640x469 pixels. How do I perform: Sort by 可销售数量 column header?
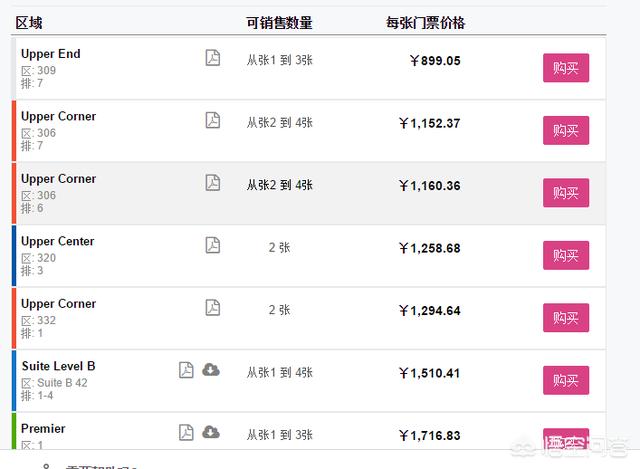tap(279, 23)
